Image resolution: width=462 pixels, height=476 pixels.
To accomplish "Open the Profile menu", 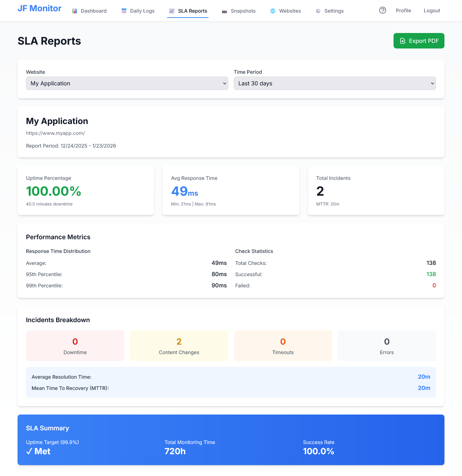I will (403, 11).
